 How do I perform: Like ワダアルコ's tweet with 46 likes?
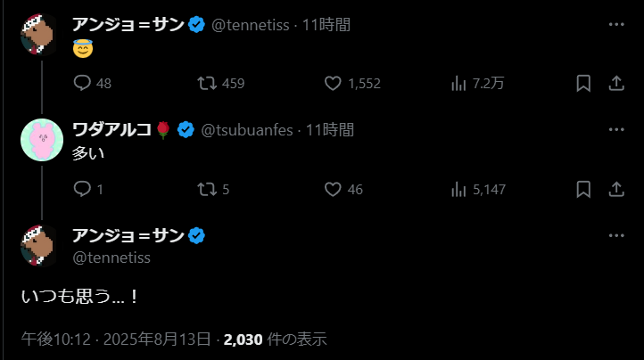(333, 189)
